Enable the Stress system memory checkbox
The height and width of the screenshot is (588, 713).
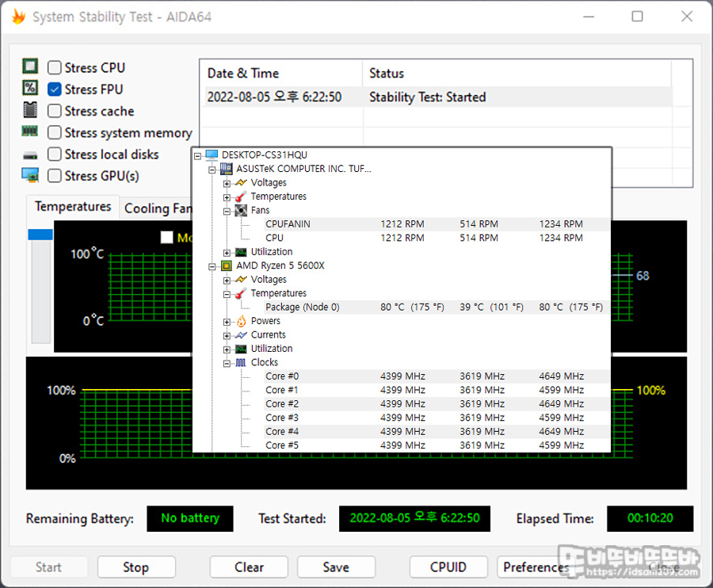[x=55, y=132]
